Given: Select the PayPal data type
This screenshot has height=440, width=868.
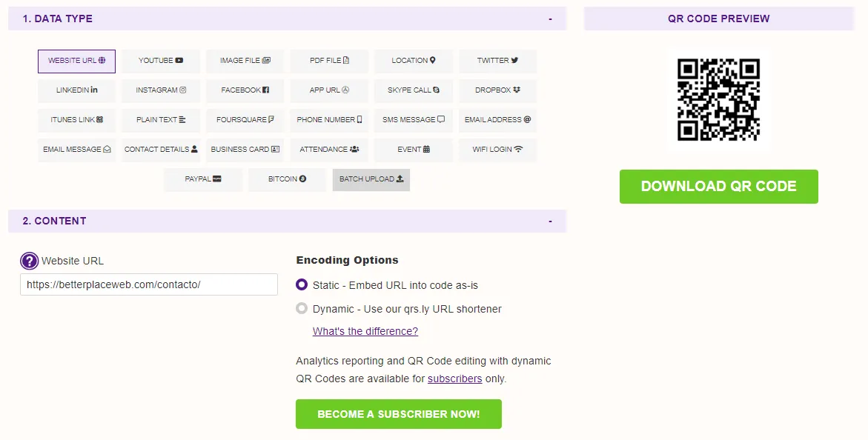Looking at the screenshot, I should pos(202,179).
